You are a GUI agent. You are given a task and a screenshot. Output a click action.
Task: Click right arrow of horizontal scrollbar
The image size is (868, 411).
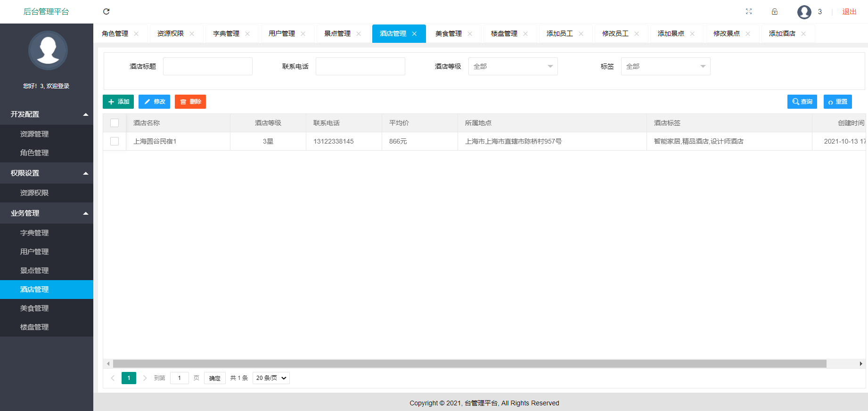[861, 364]
